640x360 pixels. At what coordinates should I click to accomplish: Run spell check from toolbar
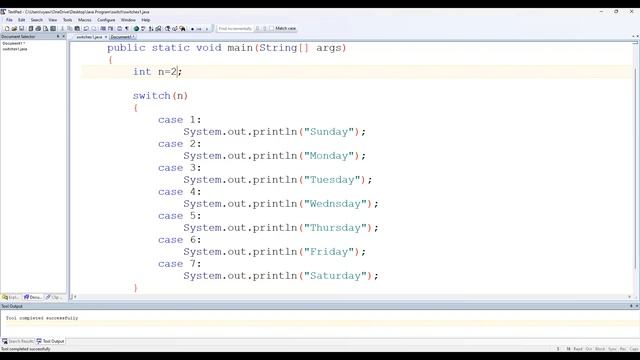pyautogui.click(x=143, y=29)
